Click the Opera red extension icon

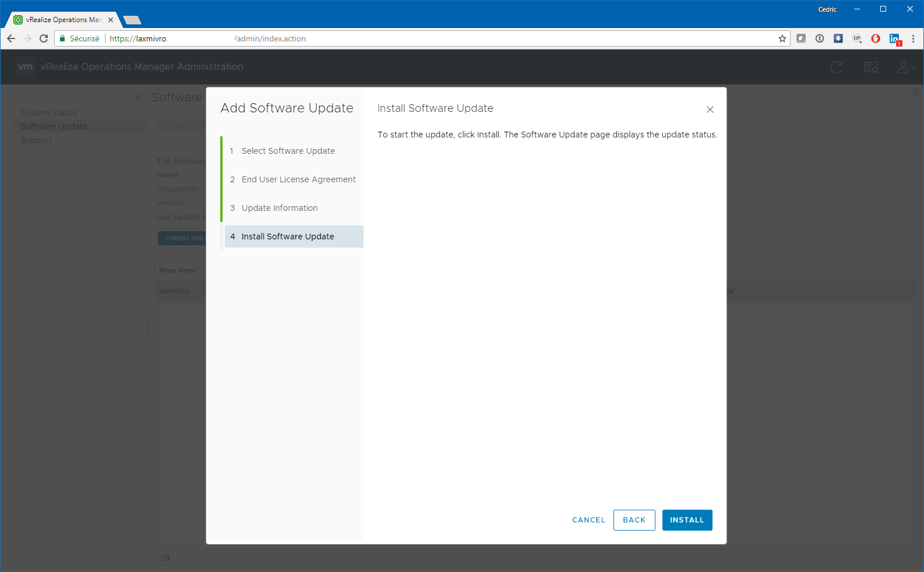[x=875, y=38]
